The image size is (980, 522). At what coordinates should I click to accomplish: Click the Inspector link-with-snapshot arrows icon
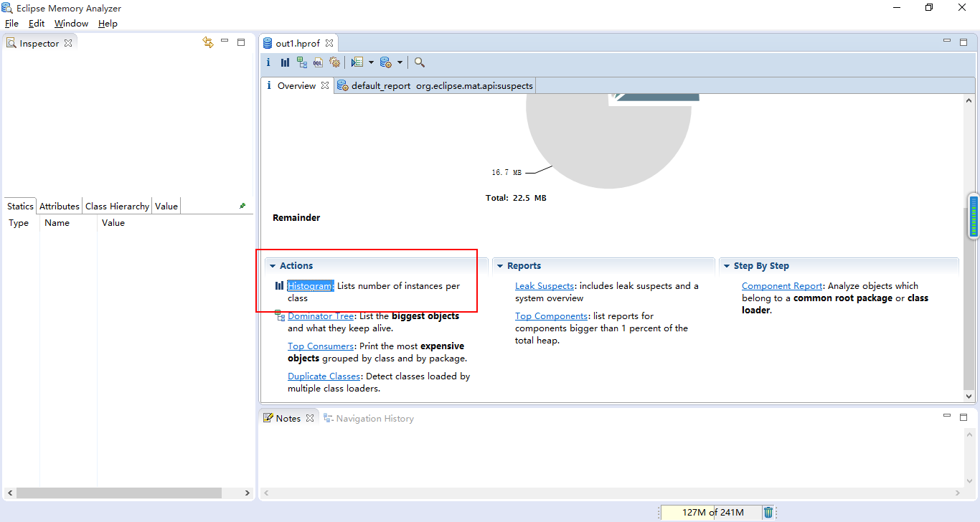coord(208,42)
